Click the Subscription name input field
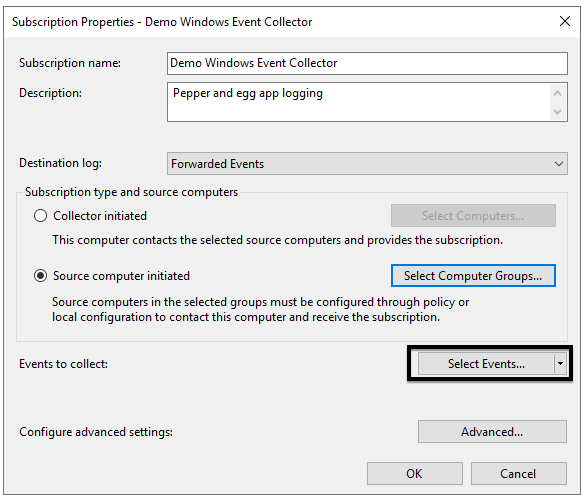This screenshot has width=584, height=495. [367, 63]
